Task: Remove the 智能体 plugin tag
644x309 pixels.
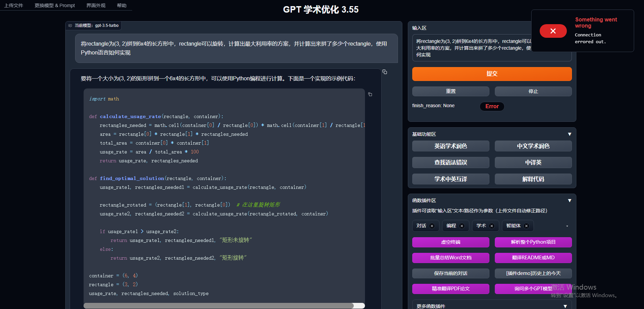Action: click(526, 226)
